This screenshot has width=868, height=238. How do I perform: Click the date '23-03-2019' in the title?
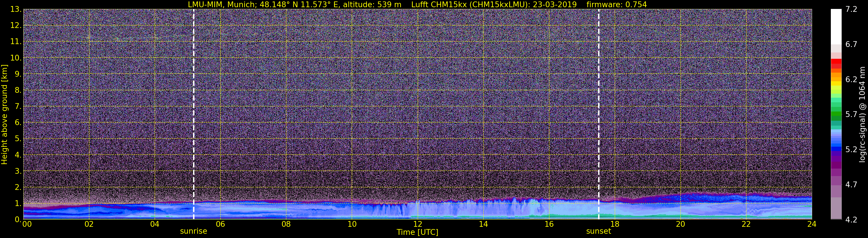pos(555,5)
